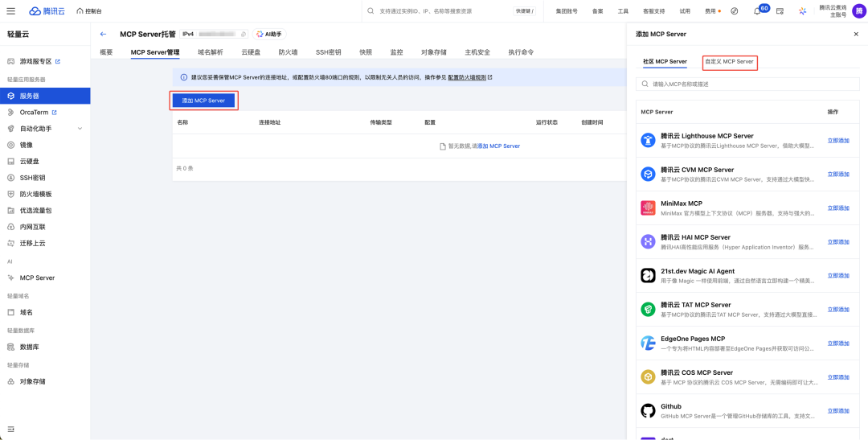Switch to the 防火墙 tab
This screenshot has width=868, height=440.
point(288,52)
